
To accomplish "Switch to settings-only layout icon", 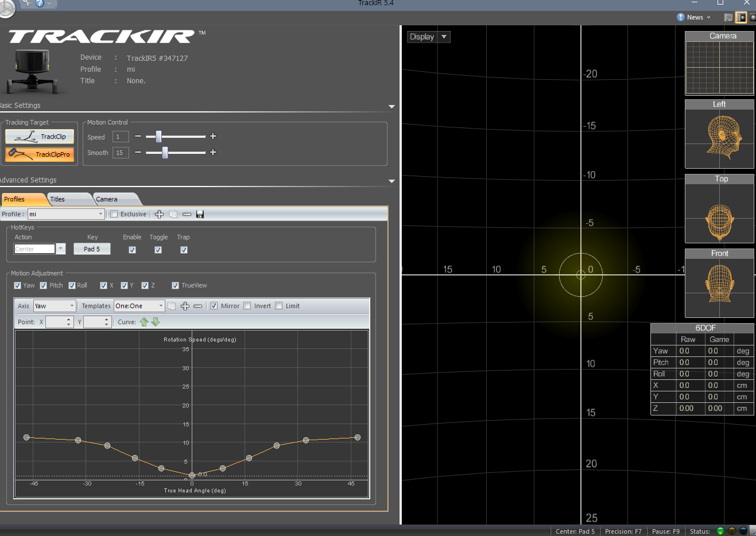I will click(x=728, y=17).
